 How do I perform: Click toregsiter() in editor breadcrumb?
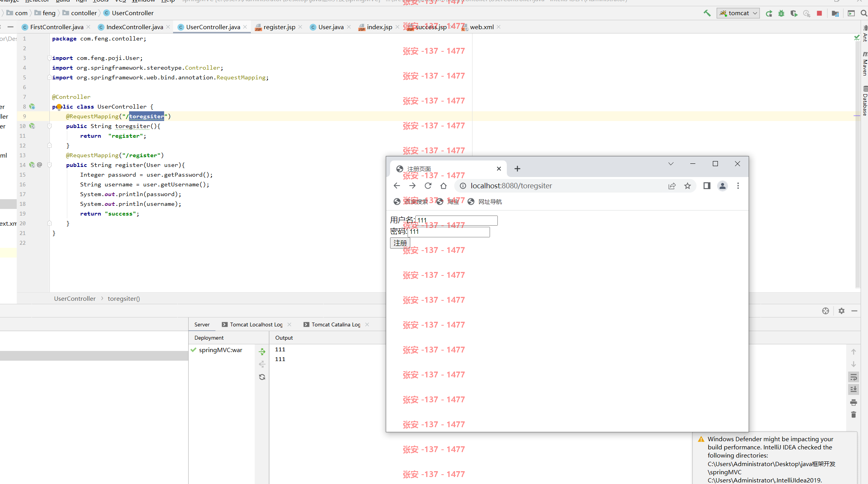coord(124,298)
